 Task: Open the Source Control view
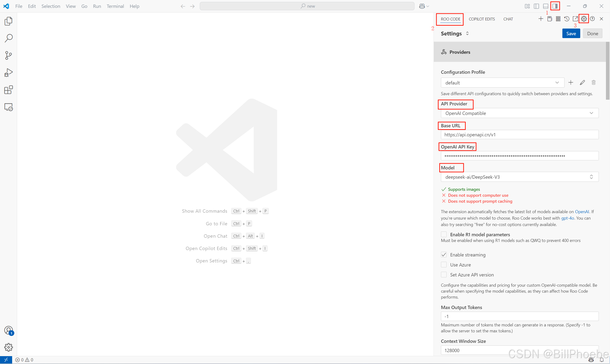pyautogui.click(x=8, y=55)
